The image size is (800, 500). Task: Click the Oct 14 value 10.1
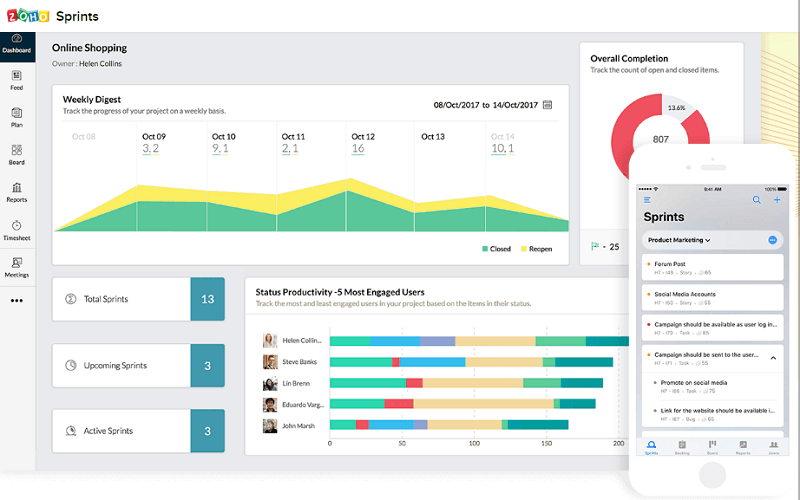[x=503, y=148]
